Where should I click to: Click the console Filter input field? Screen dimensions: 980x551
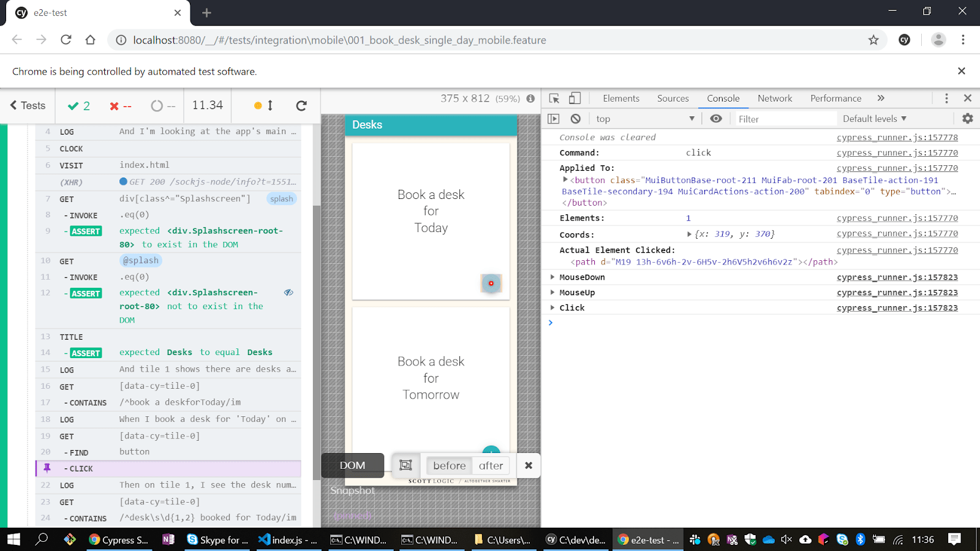[x=785, y=119]
